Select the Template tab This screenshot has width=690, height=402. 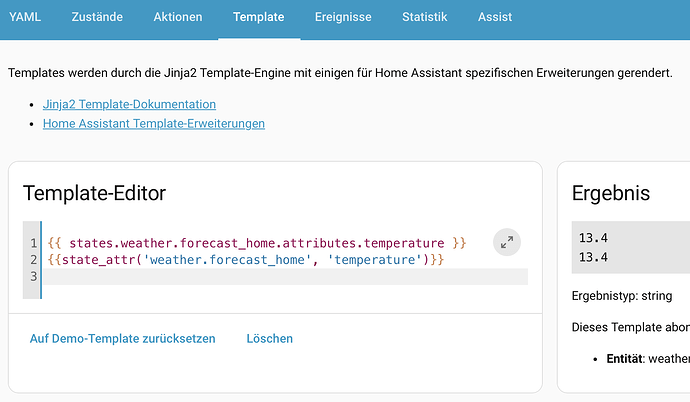point(259,17)
